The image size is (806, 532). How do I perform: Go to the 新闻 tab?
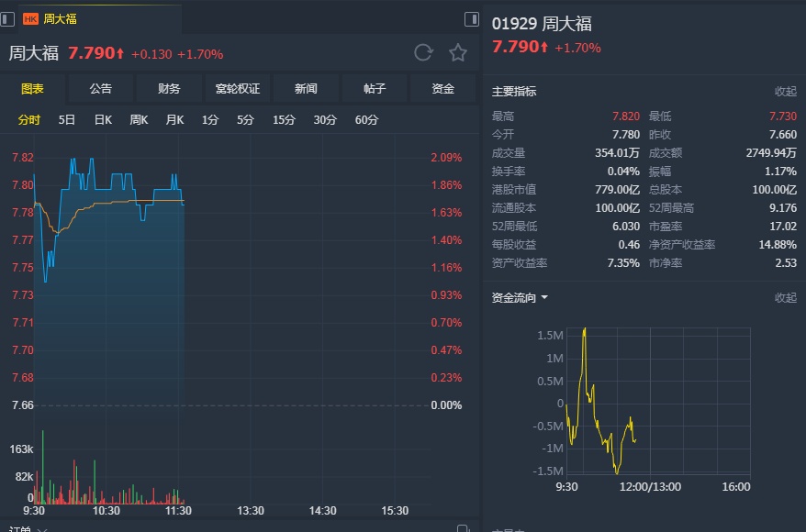pyautogui.click(x=306, y=89)
